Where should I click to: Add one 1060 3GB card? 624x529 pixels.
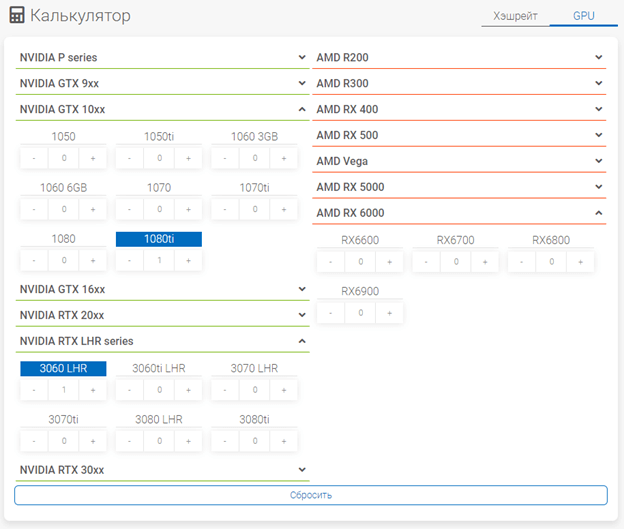click(284, 158)
